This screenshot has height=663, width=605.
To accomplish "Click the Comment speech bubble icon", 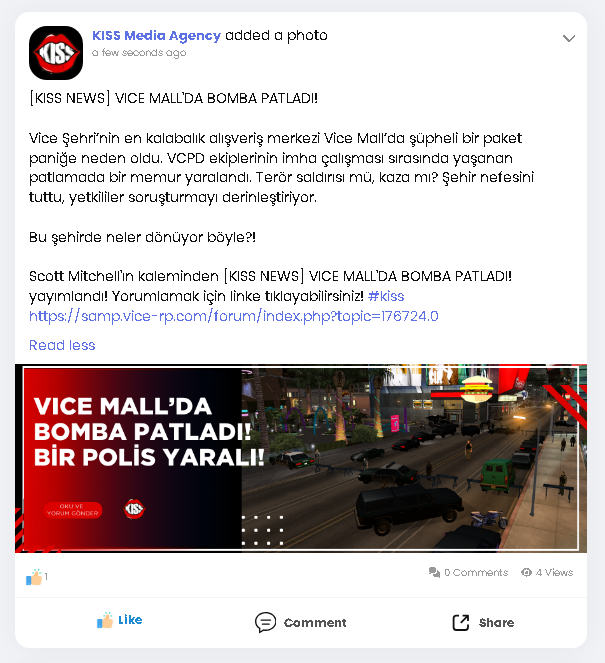I will pos(266,622).
